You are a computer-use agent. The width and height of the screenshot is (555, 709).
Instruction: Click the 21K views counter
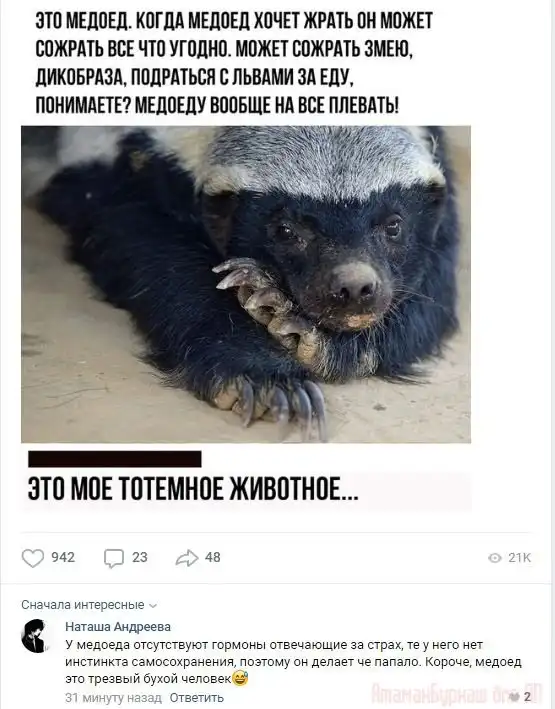pos(519,558)
